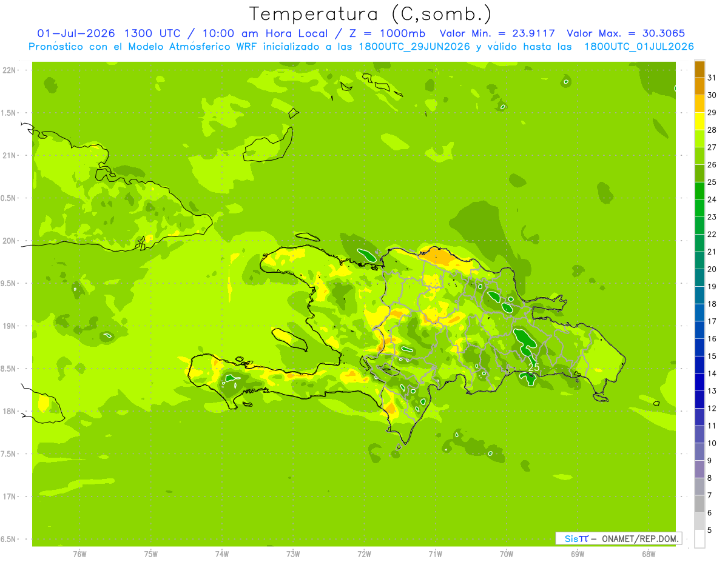
Task: Select the "01-Jul-2026 1300 UTC" date text
Action: pos(109,33)
